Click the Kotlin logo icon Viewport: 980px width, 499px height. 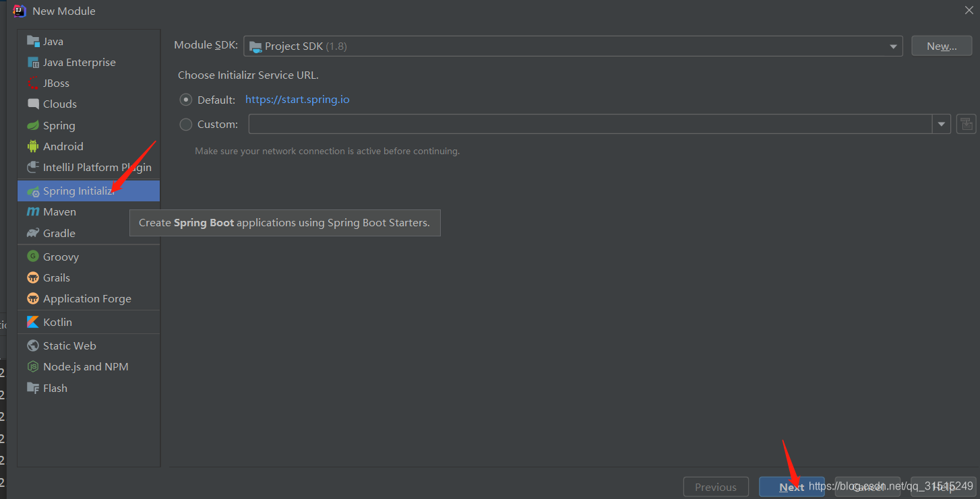point(33,322)
